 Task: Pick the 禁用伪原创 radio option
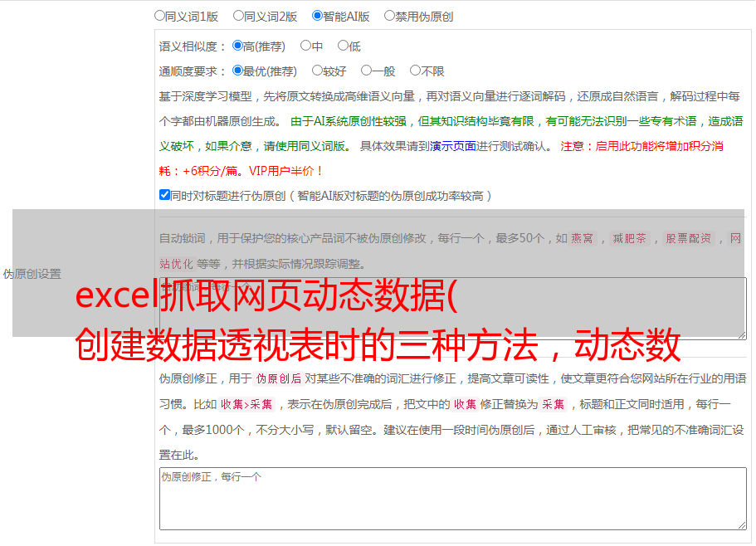(389, 16)
